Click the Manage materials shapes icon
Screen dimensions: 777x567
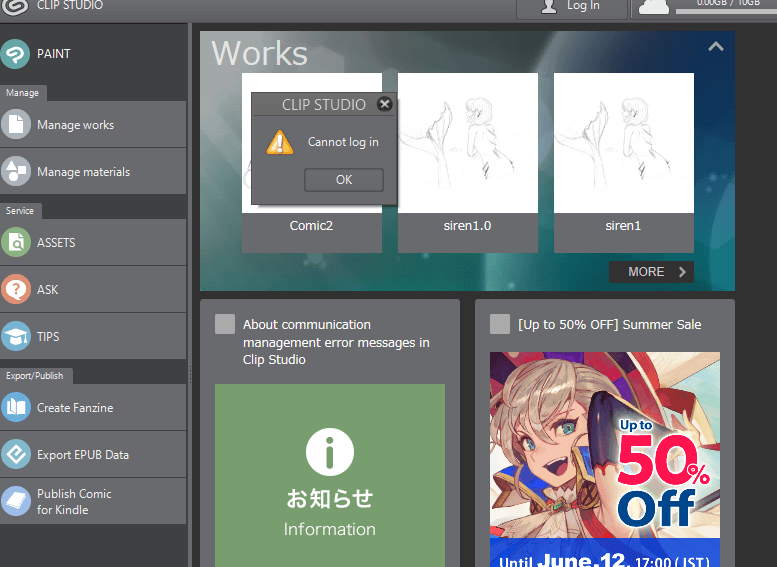coord(15,171)
